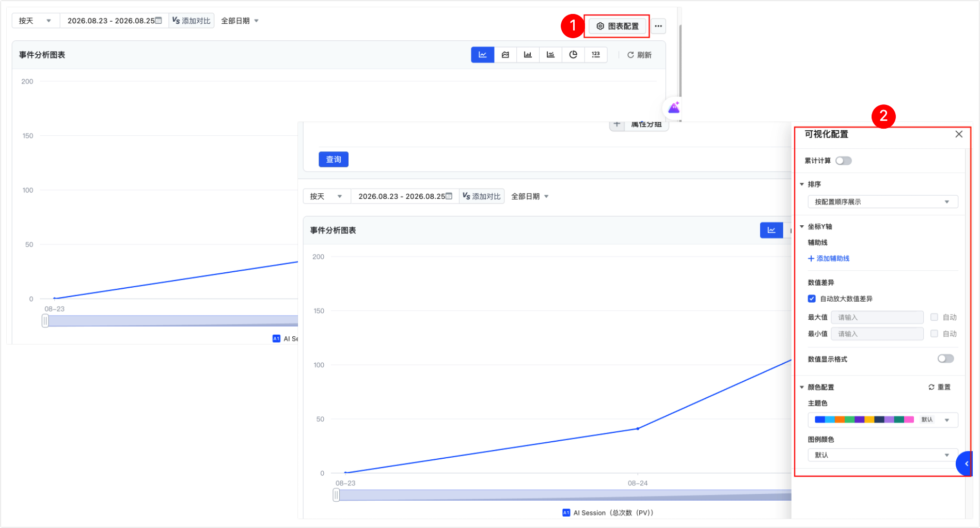
Task: Select the combined bar-line chart icon
Action: click(550, 55)
